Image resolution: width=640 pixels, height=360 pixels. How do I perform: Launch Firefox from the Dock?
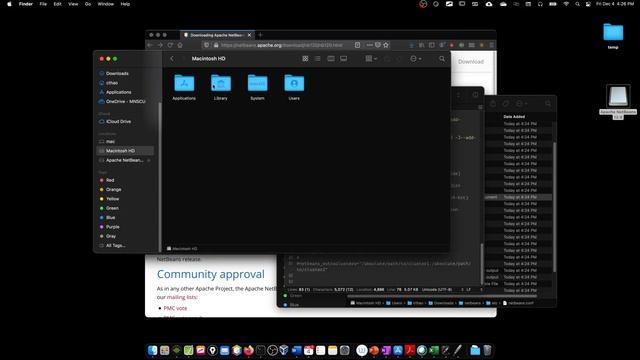(249, 351)
